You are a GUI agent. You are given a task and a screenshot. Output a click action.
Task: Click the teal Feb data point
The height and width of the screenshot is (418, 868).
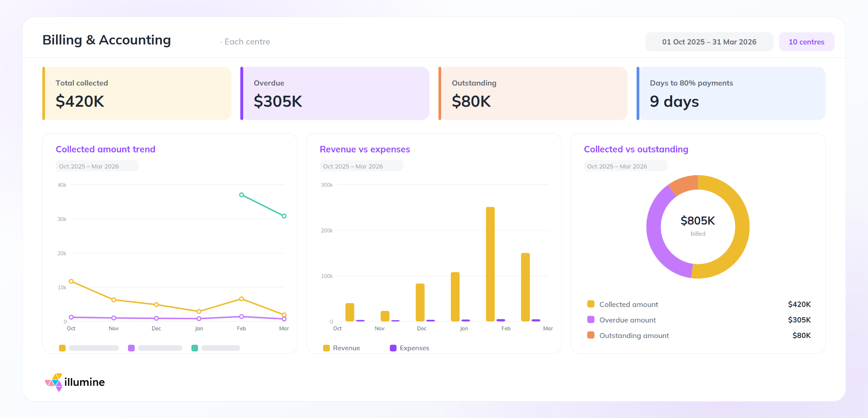pyautogui.click(x=242, y=195)
